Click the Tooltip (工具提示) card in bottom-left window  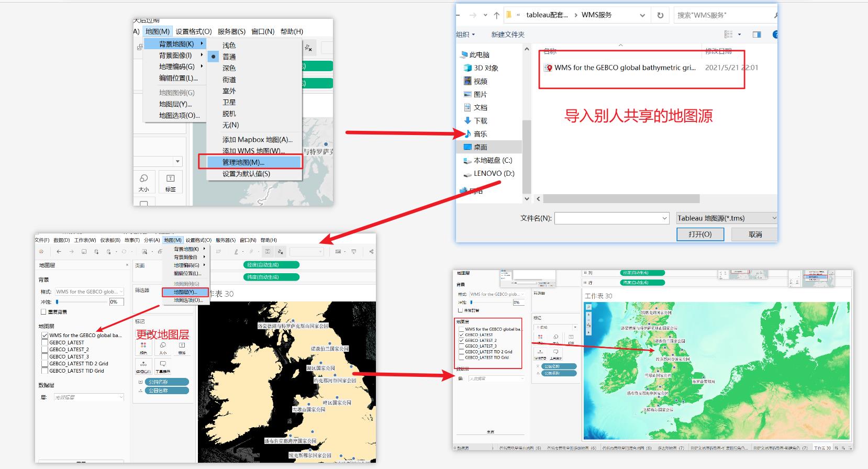pos(163,366)
